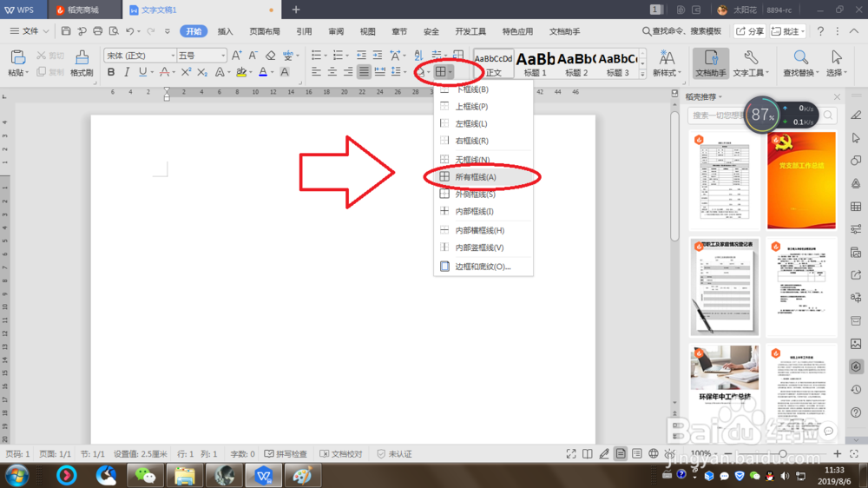Click the 批注 button
Screen dimensions: 868x488
click(788, 31)
